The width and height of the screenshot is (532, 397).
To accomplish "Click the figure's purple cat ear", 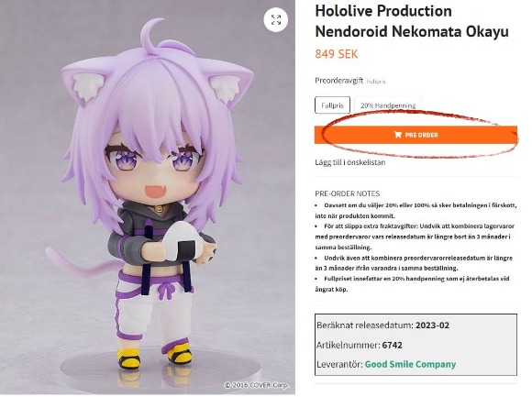I will [x=86, y=84].
